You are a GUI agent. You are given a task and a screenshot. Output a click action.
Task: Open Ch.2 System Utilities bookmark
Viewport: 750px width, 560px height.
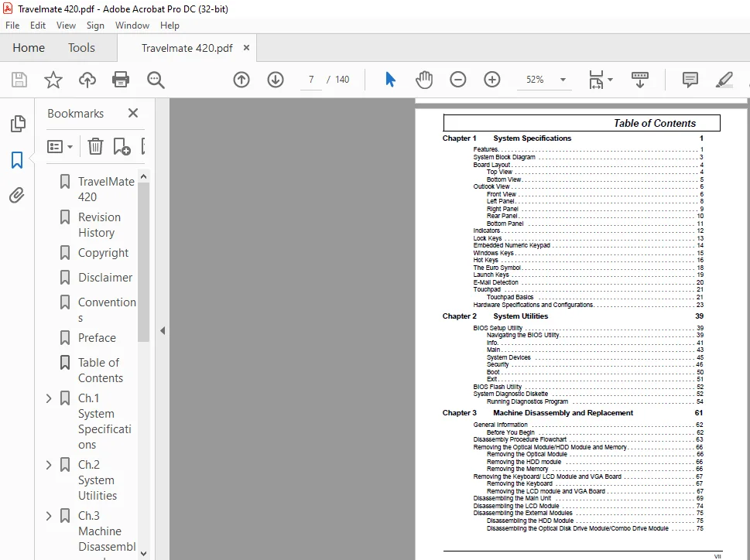[98, 480]
